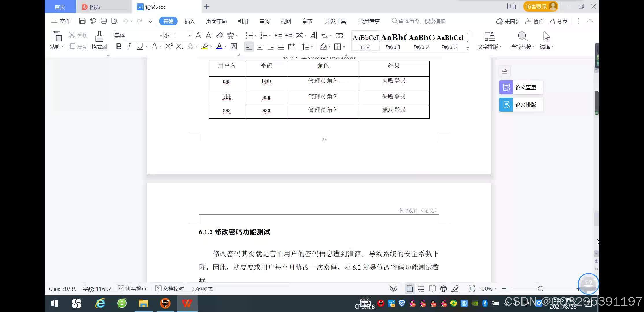Open the font size dropdown (小二)
Image resolution: width=644 pixels, height=312 pixels.
[190, 36]
